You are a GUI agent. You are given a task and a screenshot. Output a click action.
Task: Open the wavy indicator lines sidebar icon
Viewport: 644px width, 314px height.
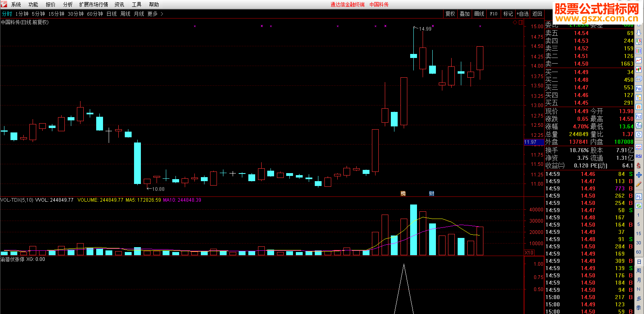pyautogui.click(x=639, y=147)
